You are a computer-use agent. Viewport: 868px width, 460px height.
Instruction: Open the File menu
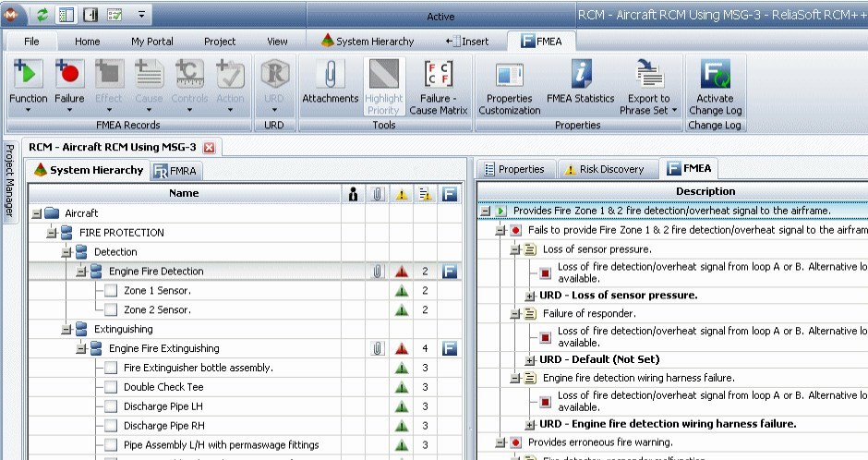[31, 42]
